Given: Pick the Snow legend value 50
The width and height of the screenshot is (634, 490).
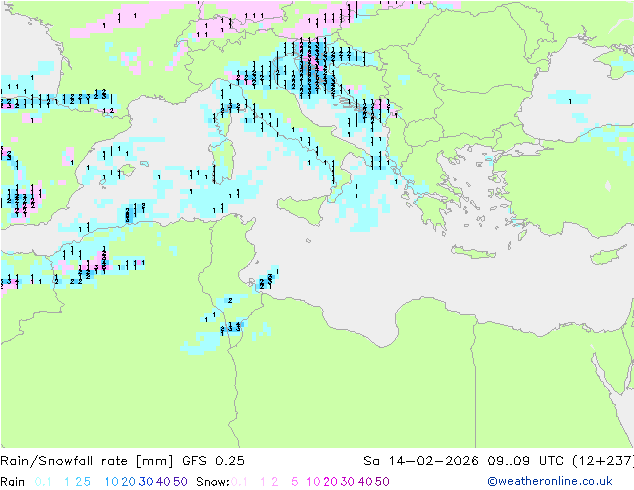Looking at the screenshot, I should point(382,482).
